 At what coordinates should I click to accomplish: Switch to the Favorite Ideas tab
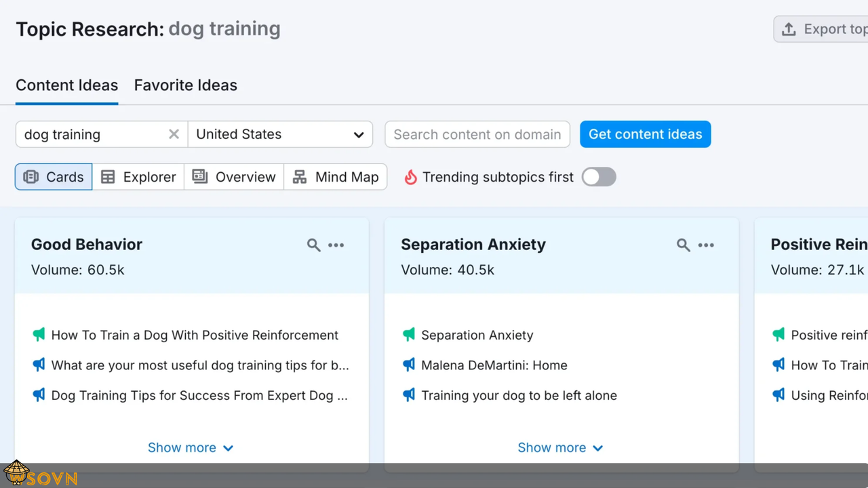(186, 85)
